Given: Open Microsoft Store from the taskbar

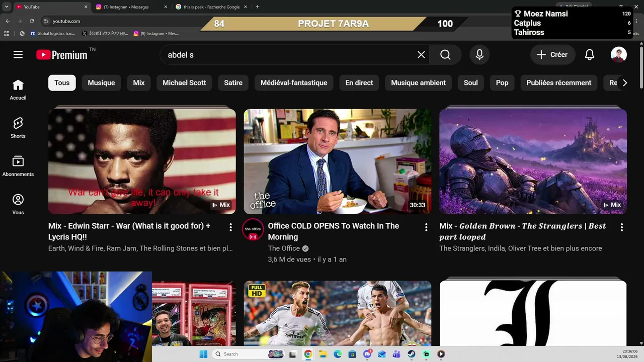Looking at the screenshot, I should point(352,354).
